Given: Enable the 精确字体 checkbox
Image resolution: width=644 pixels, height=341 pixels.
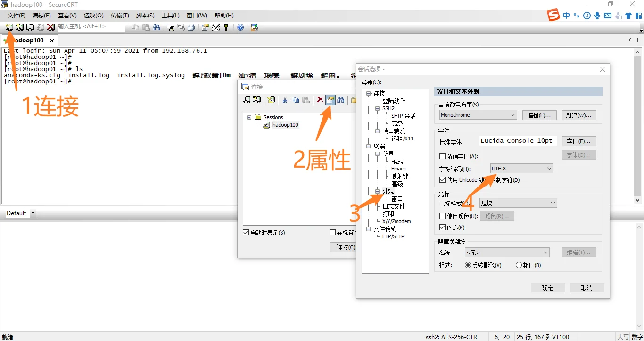Looking at the screenshot, I should click(442, 156).
